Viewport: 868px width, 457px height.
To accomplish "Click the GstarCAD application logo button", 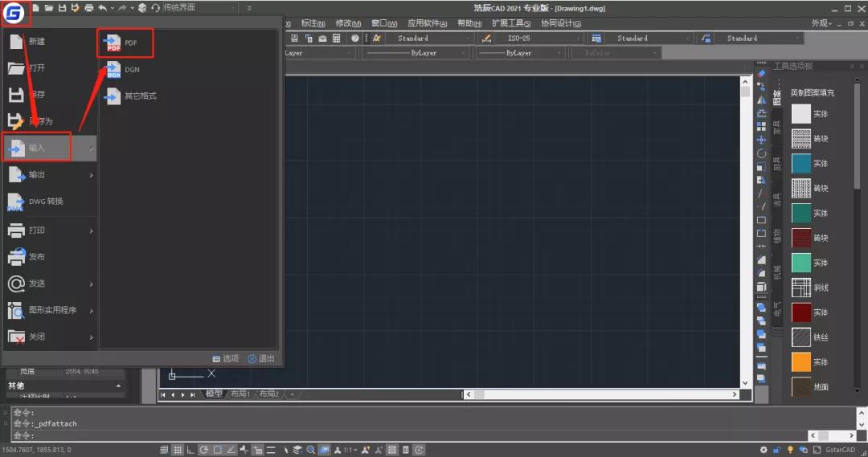I will 14,13.
